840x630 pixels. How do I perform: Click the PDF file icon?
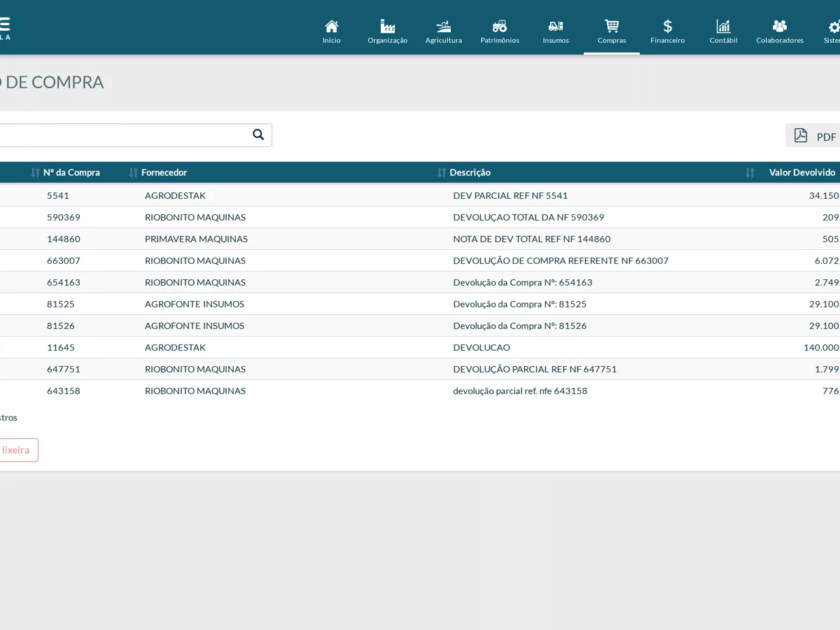click(801, 136)
